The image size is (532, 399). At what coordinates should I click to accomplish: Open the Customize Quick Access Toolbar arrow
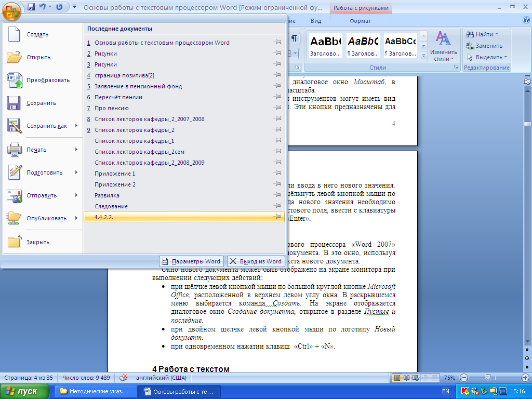tap(75, 7)
